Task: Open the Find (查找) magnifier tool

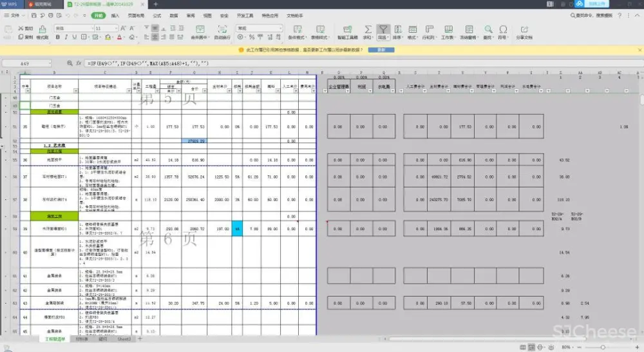Action: [488, 30]
